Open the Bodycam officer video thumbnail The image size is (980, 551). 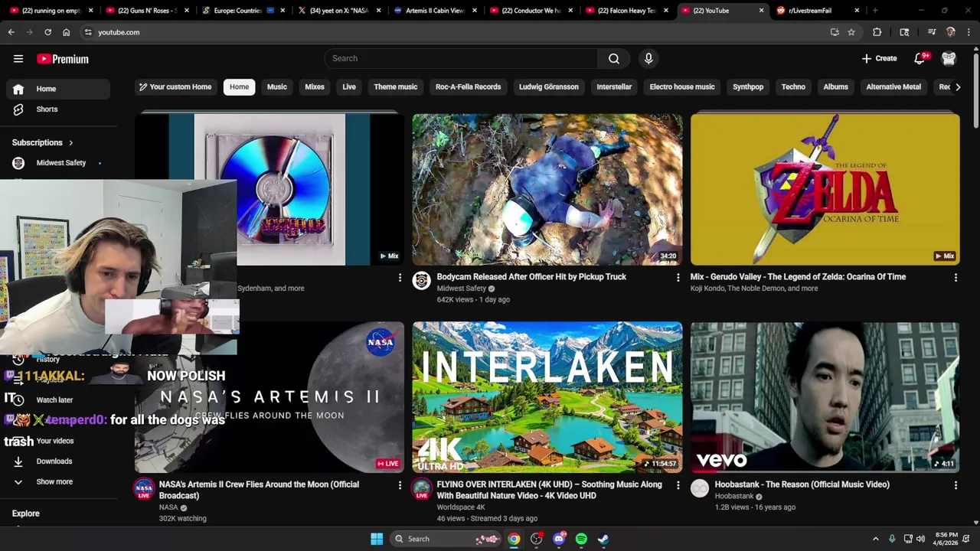coord(547,190)
